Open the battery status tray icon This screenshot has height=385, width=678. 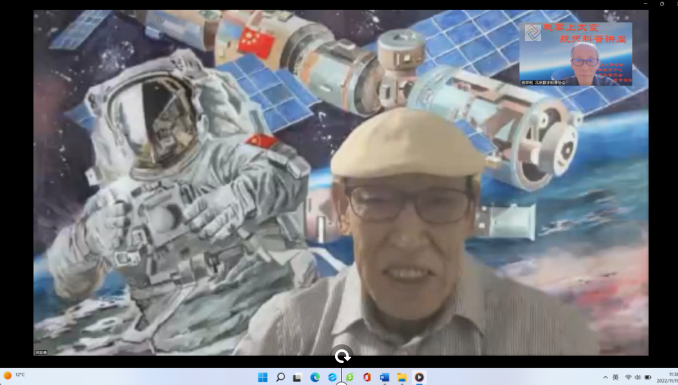[x=648, y=377]
